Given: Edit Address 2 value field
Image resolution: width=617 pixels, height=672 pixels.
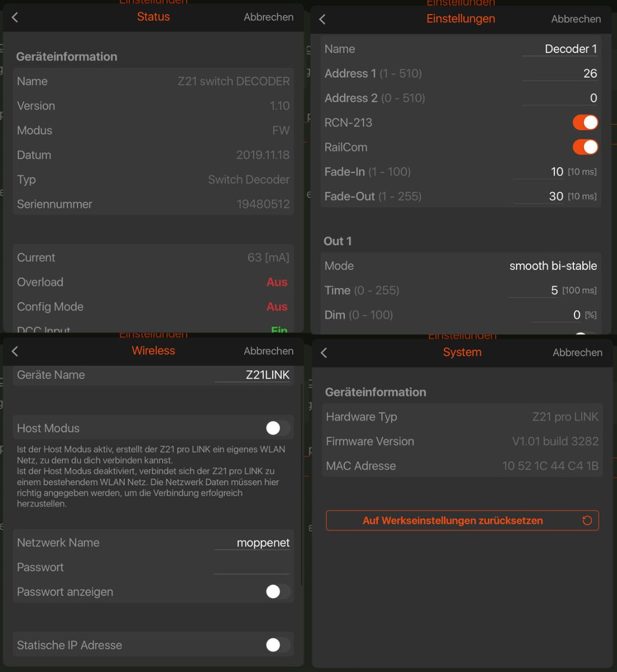Looking at the screenshot, I should pos(560,98).
